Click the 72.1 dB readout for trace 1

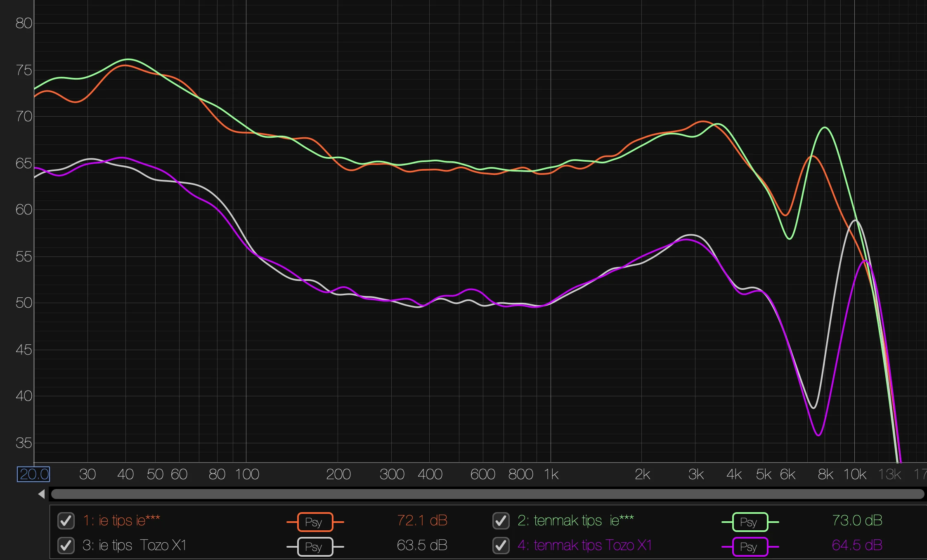click(x=422, y=520)
